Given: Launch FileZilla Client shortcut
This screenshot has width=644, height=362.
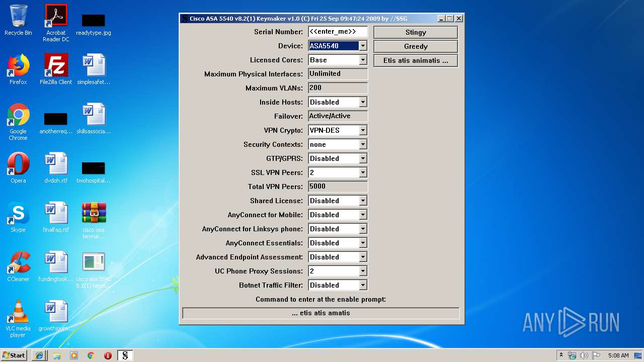Looking at the screenshot, I should (56, 69).
